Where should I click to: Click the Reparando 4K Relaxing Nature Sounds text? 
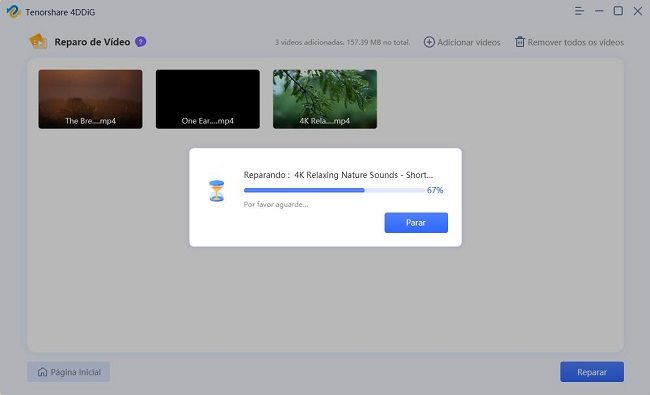(338, 175)
